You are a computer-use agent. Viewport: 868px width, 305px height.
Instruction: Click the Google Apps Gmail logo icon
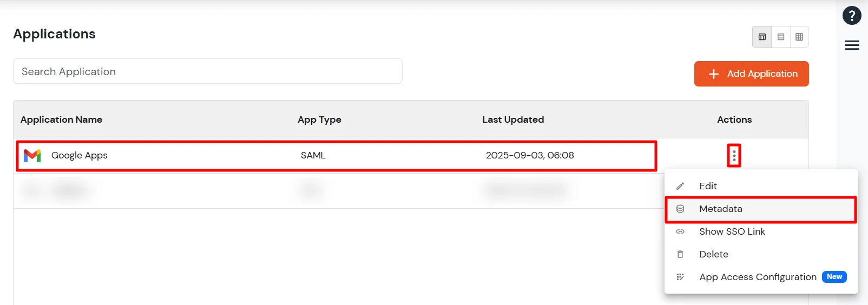pos(32,156)
